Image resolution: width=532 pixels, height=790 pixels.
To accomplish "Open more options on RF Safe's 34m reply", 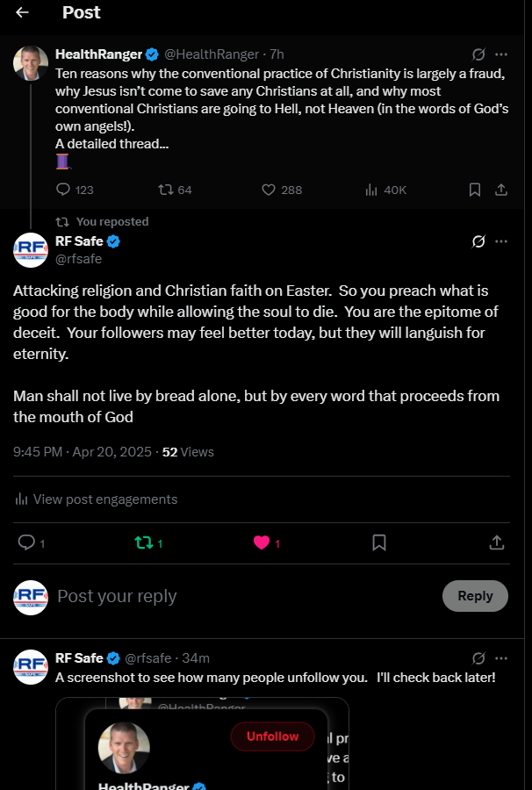I will coord(501,657).
